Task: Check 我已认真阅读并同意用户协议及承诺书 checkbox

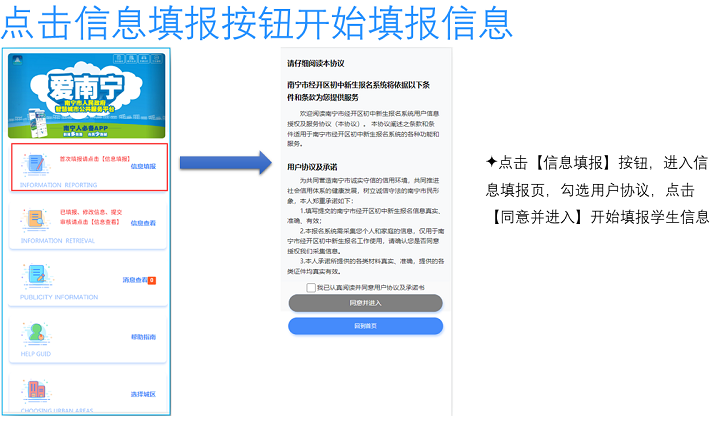Action: coord(311,287)
